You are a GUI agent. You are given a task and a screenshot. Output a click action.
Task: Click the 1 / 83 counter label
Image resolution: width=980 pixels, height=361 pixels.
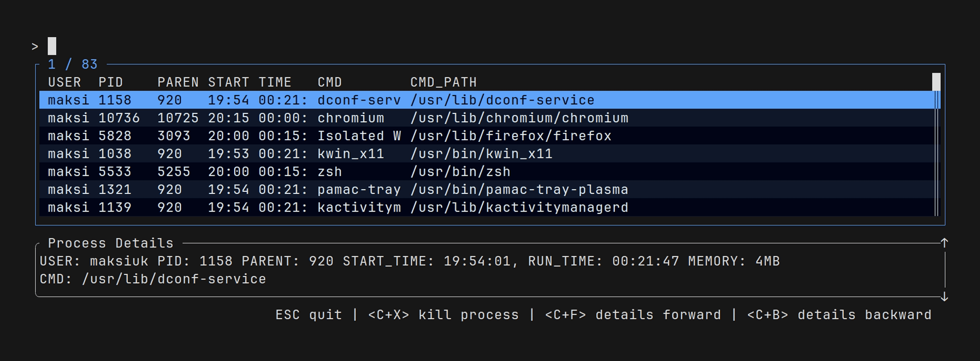coord(72,64)
